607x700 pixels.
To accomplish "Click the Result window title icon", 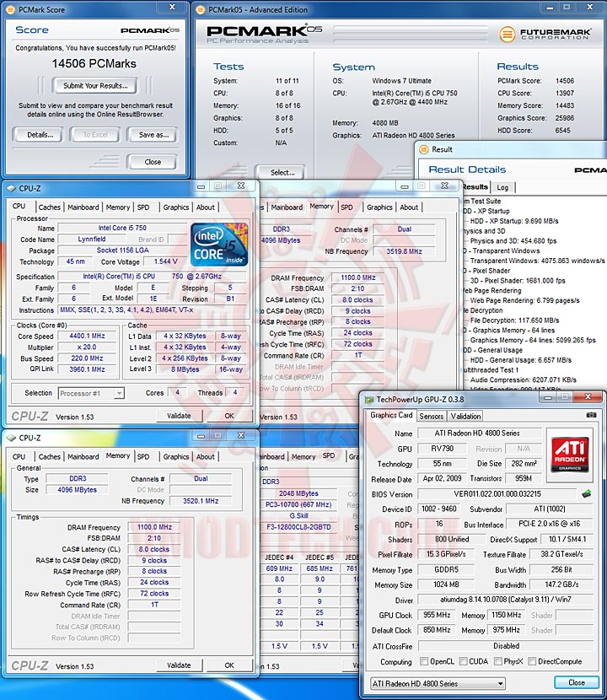I will pos(423,149).
